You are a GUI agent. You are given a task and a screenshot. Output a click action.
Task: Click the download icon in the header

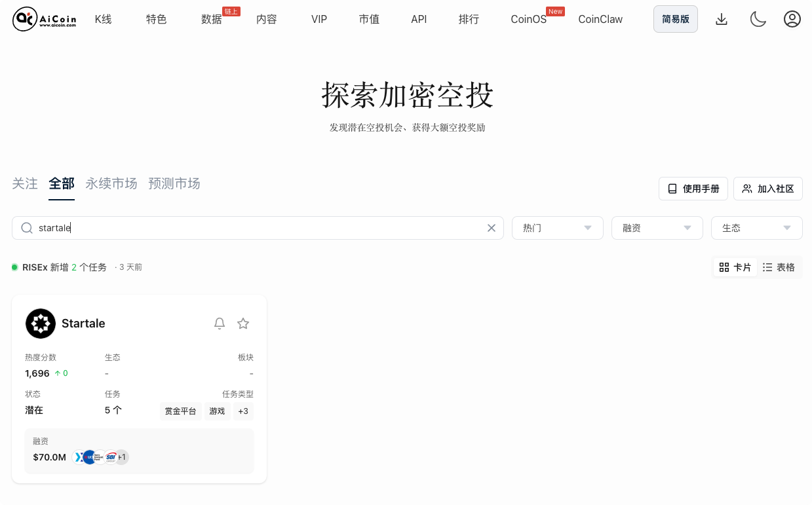tap(722, 20)
